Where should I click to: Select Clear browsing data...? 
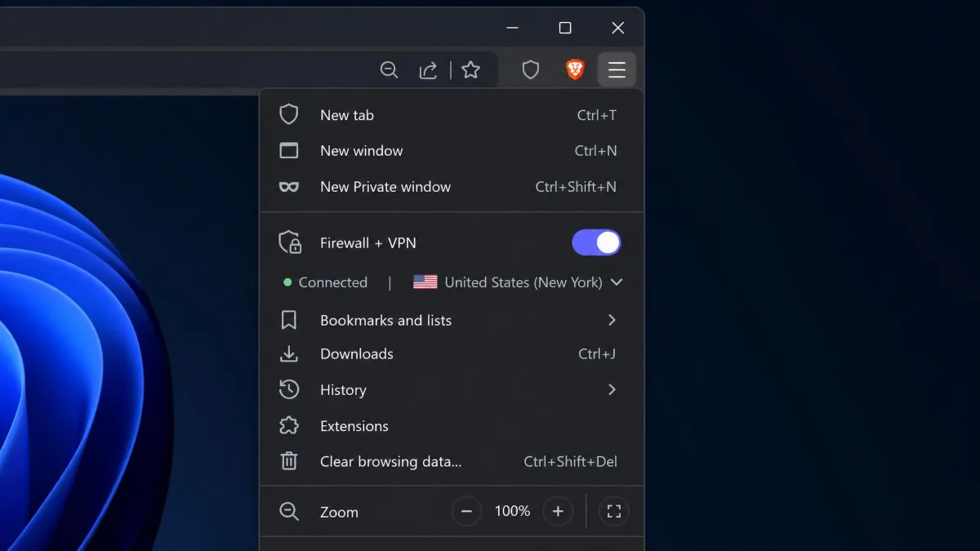click(452, 461)
